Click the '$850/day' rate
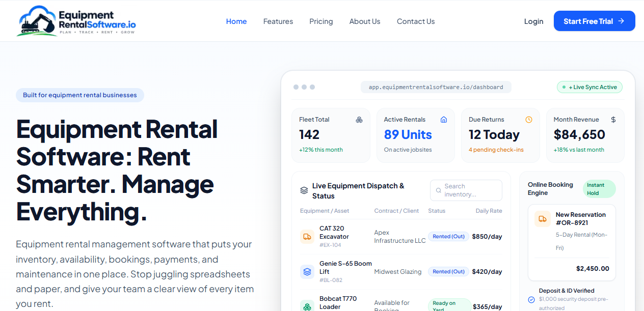The image size is (644, 311). tap(487, 237)
